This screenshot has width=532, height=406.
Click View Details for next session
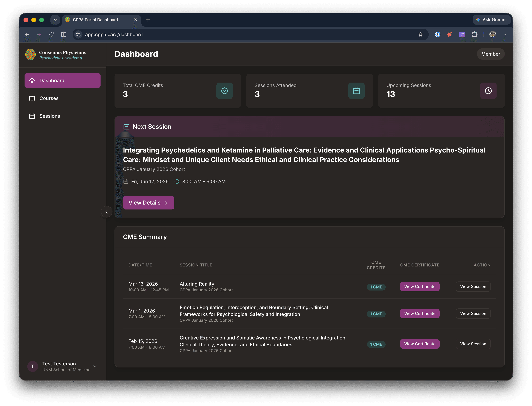pos(148,202)
